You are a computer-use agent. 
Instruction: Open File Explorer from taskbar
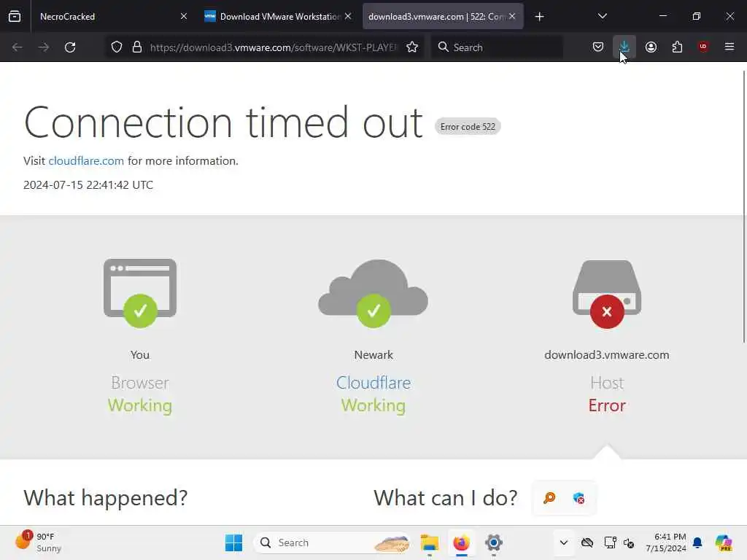(x=430, y=542)
